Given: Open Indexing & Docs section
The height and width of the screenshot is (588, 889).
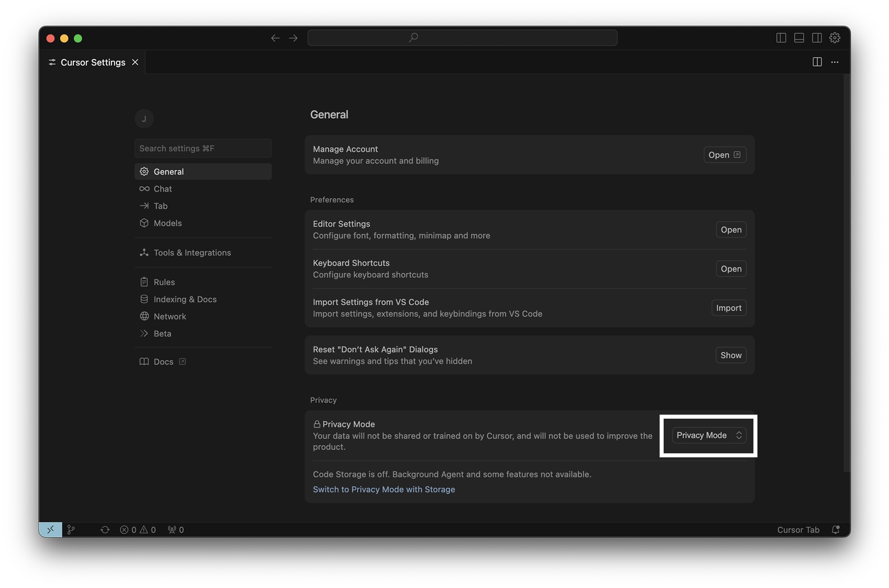Looking at the screenshot, I should (x=203, y=299).
